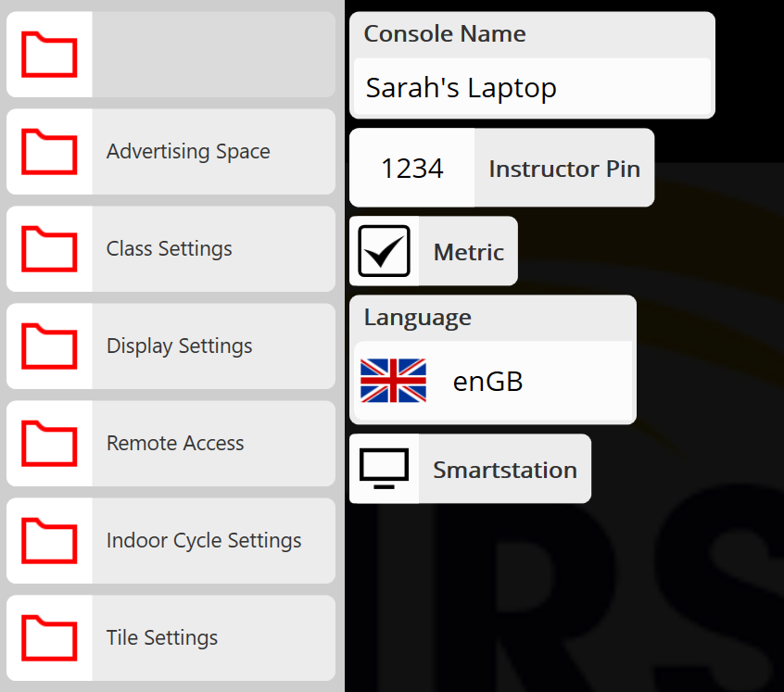Click the Smartstation monitor icon
Image resolution: width=784 pixels, height=692 pixels.
pyautogui.click(x=383, y=468)
